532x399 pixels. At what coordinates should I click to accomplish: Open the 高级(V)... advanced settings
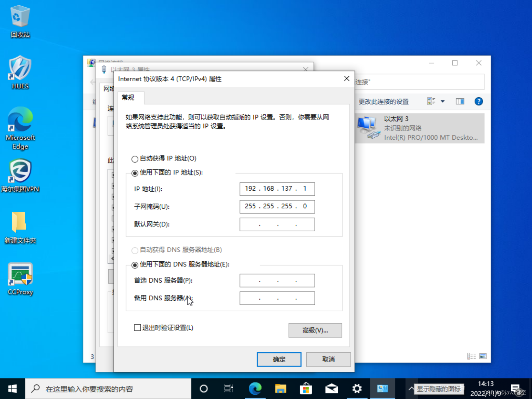(315, 330)
